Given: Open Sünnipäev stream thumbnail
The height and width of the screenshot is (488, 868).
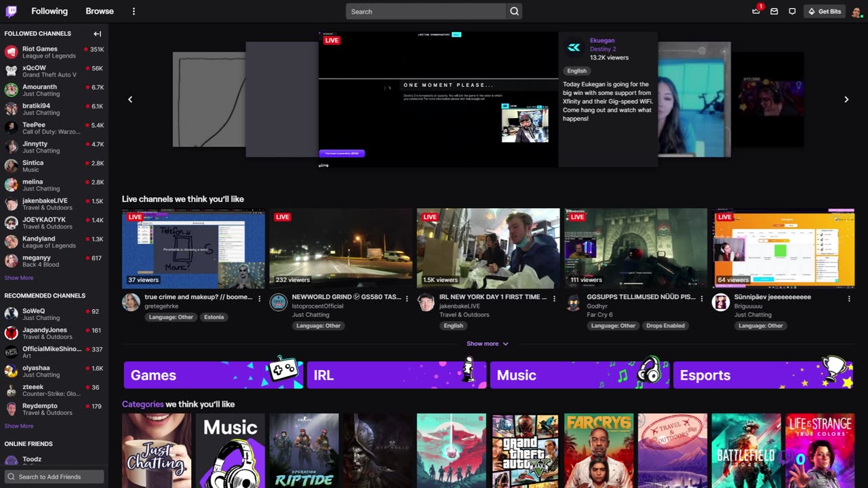Looking at the screenshot, I should [783, 248].
